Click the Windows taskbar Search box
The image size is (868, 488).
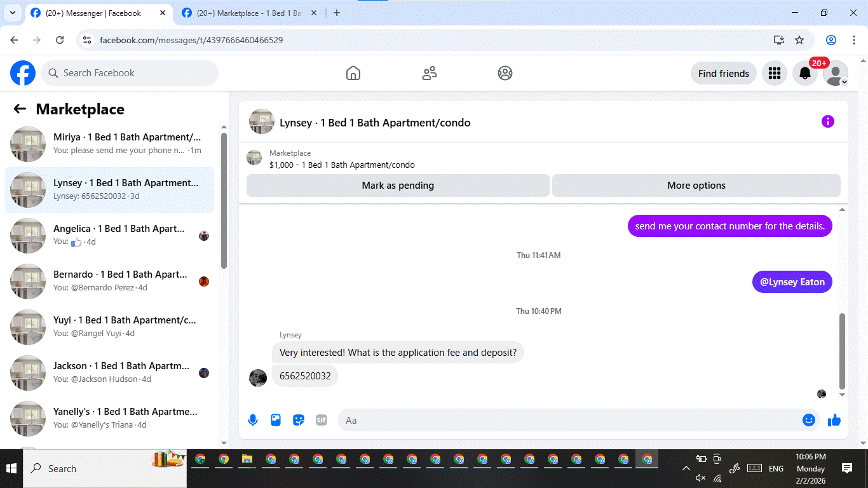[x=105, y=469]
